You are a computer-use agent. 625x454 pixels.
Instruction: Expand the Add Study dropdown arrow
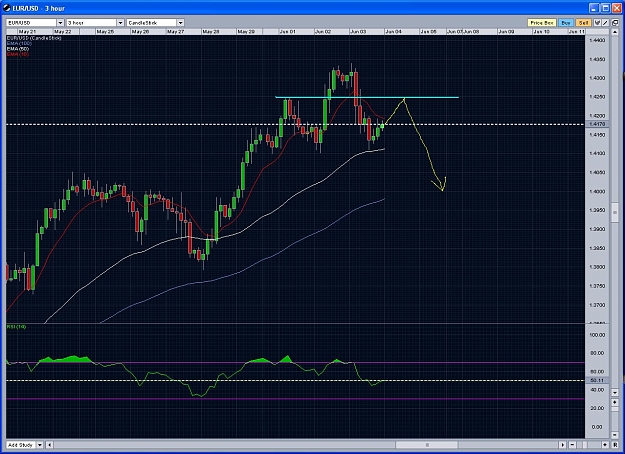[x=40, y=445]
